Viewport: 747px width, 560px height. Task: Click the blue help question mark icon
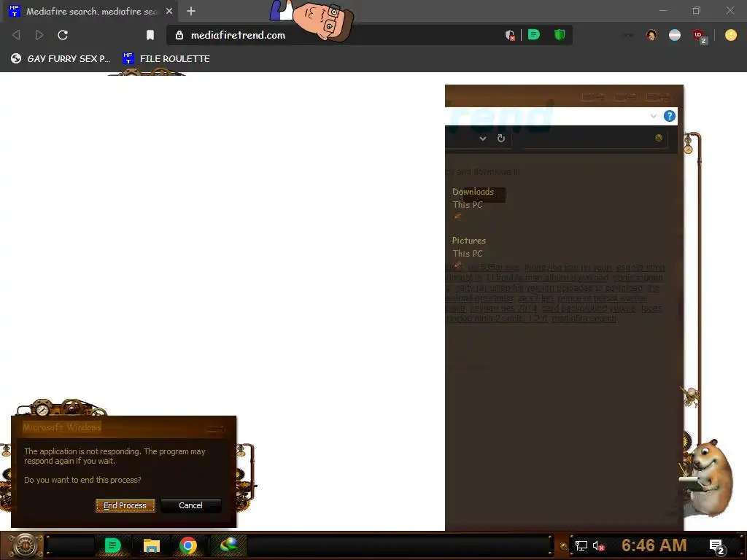coord(670,116)
